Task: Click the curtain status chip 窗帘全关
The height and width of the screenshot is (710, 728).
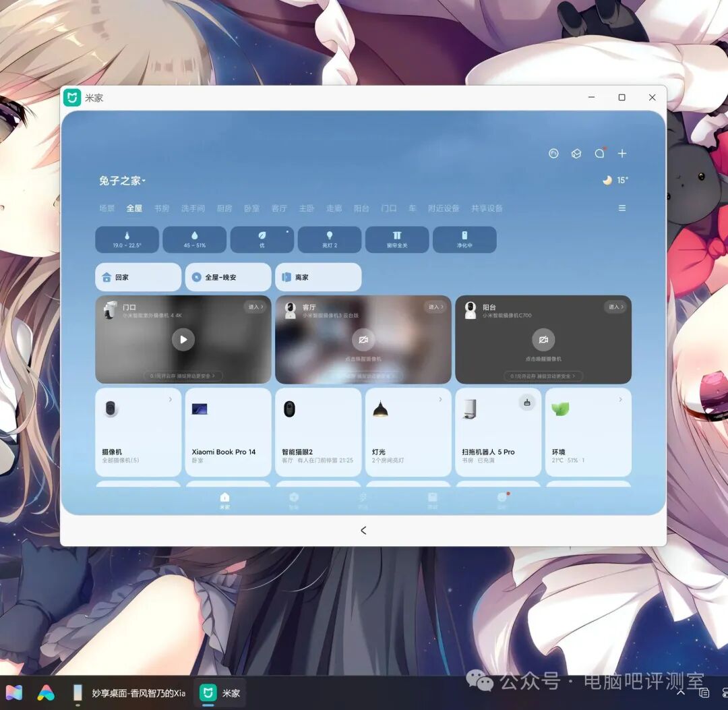Action: click(x=397, y=239)
